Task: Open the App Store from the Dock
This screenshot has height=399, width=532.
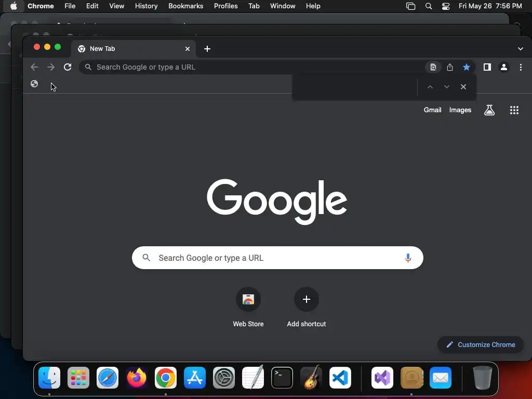Action: [195, 378]
